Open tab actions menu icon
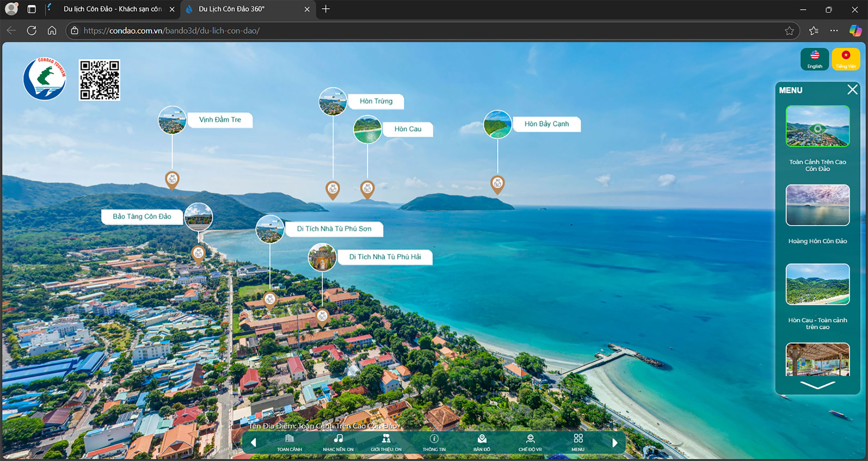This screenshot has width=868, height=461. click(31, 9)
